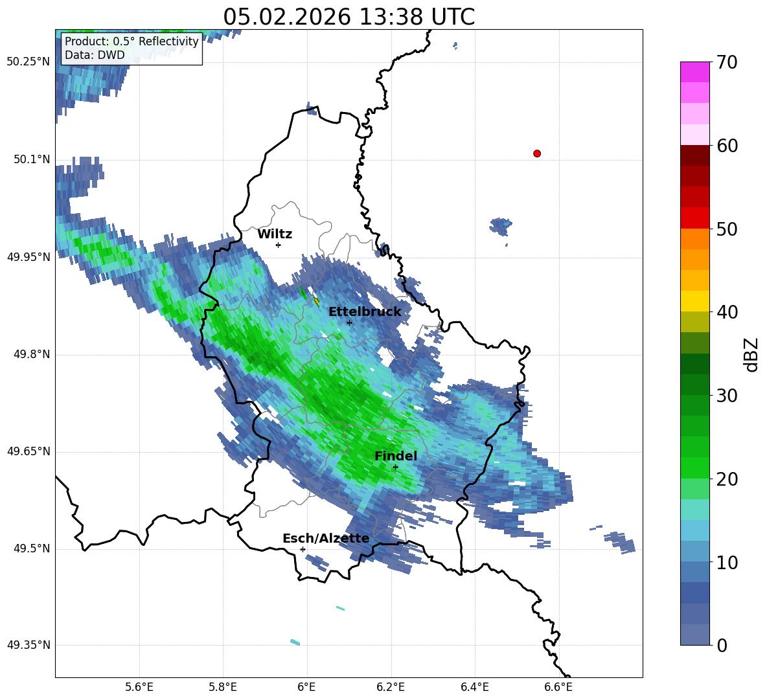Pick the dark maroon colorbar segment below 60
This screenshot has height=700, width=767.
694,155
